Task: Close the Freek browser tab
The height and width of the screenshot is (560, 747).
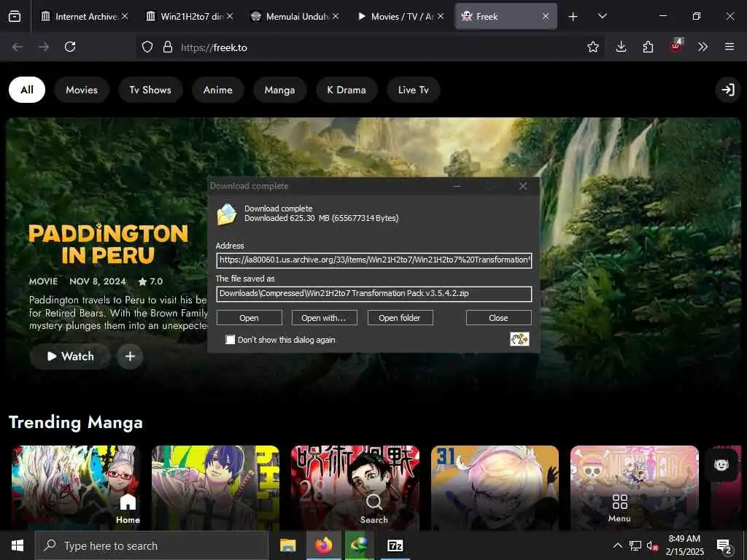Action: tap(546, 17)
